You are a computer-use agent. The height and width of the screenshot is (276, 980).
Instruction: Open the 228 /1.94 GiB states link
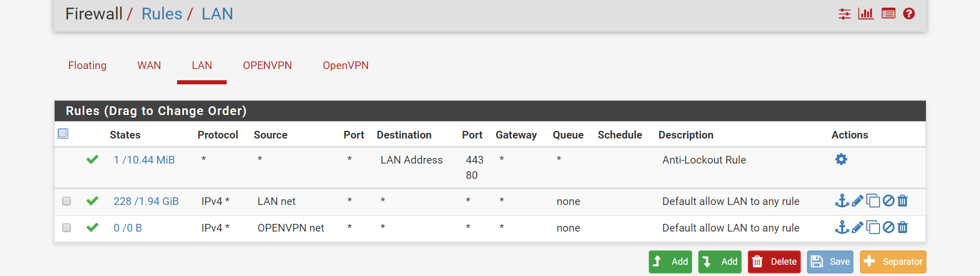(146, 201)
